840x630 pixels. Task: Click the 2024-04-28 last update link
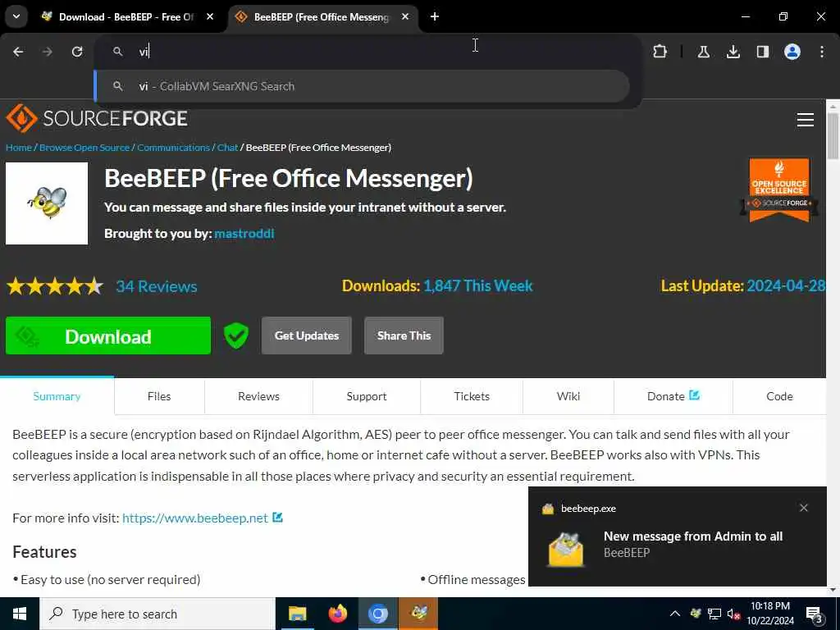785,285
